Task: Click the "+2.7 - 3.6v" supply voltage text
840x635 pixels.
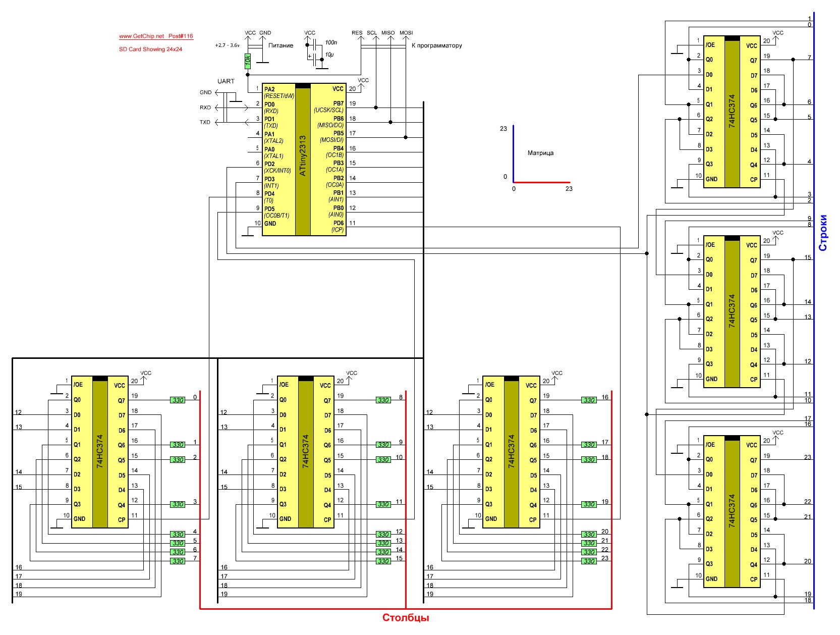Action: tap(227, 45)
